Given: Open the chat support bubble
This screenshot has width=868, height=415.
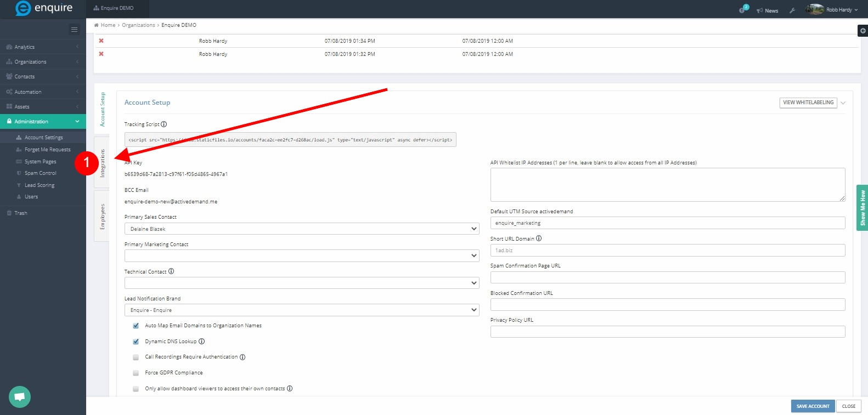Looking at the screenshot, I should tap(20, 396).
